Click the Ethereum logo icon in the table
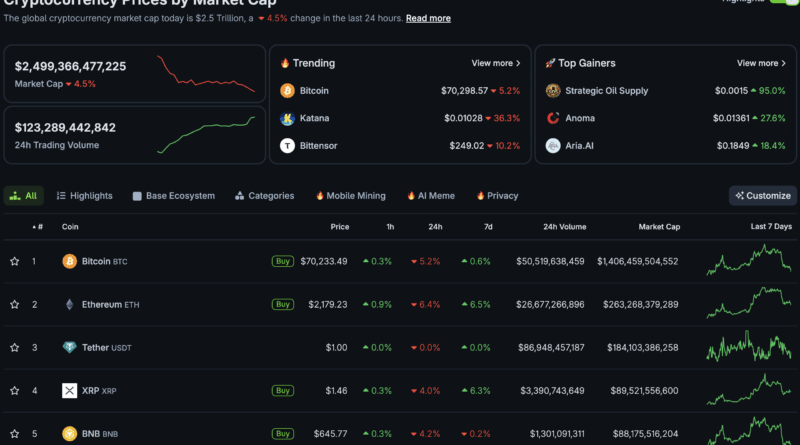 coord(69,304)
